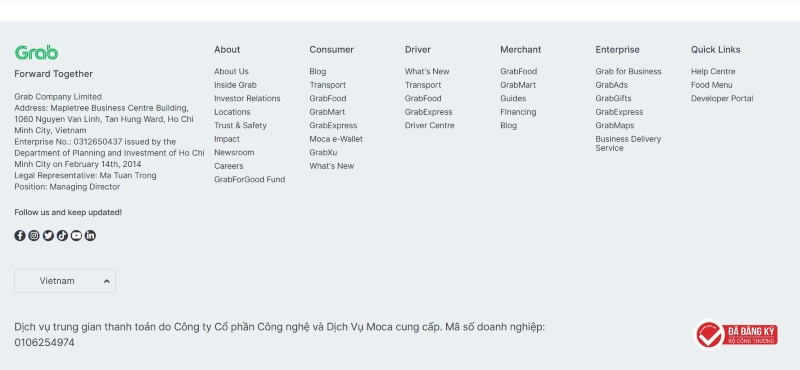The height and width of the screenshot is (370, 800).
Task: Open the Instagram social icon
Action: tap(34, 235)
